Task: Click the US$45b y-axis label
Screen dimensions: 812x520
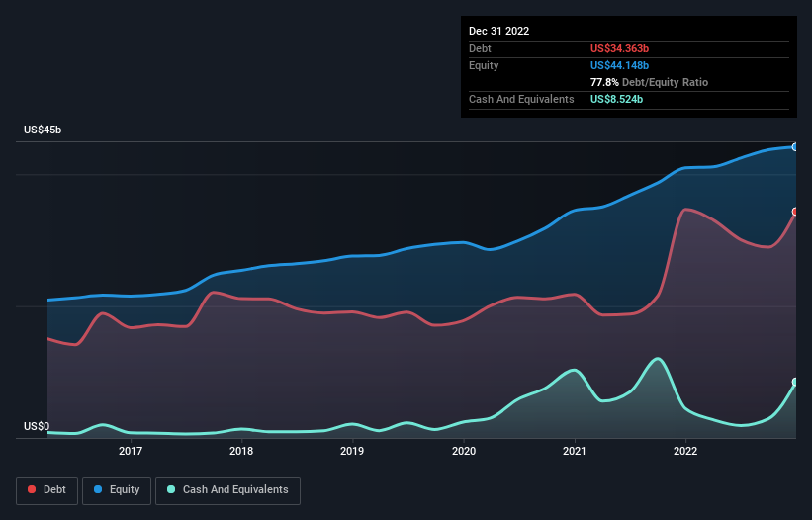Action: 43,130
